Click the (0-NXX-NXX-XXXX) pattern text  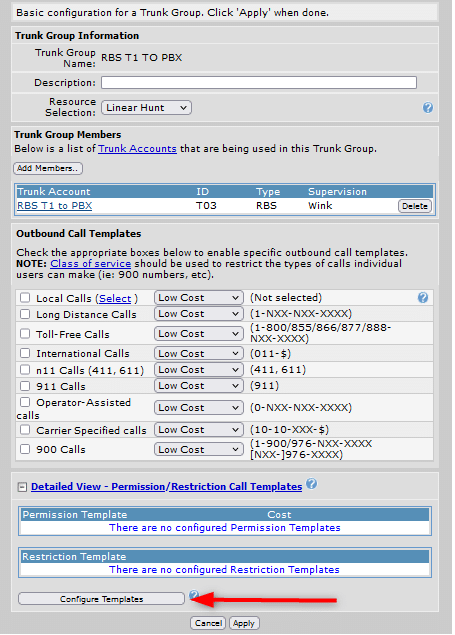click(301, 407)
